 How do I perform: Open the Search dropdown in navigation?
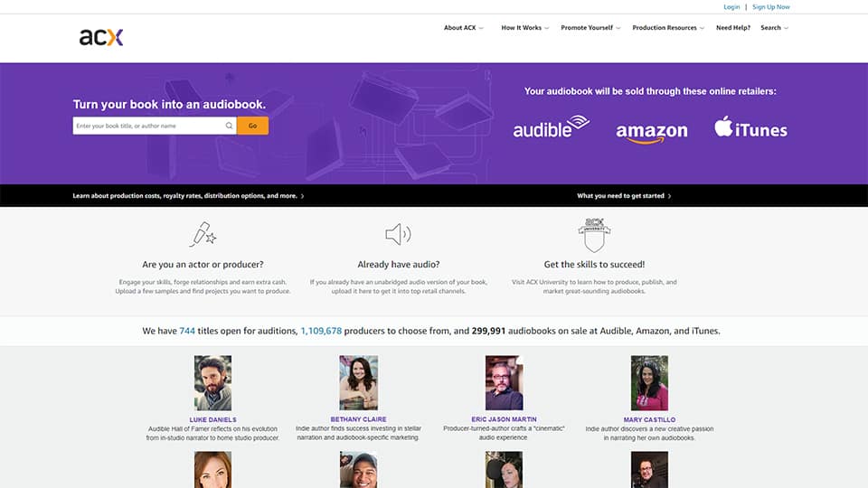coord(774,28)
